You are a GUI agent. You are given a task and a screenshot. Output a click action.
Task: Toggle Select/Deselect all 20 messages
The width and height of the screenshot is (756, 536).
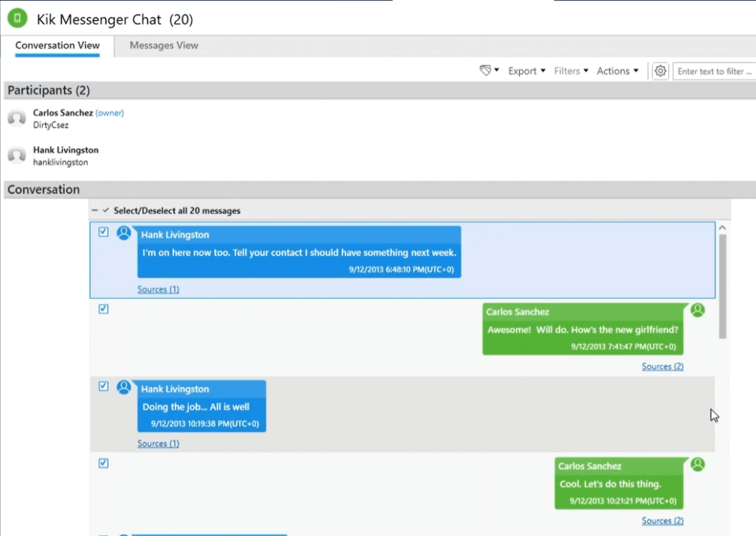tap(106, 210)
